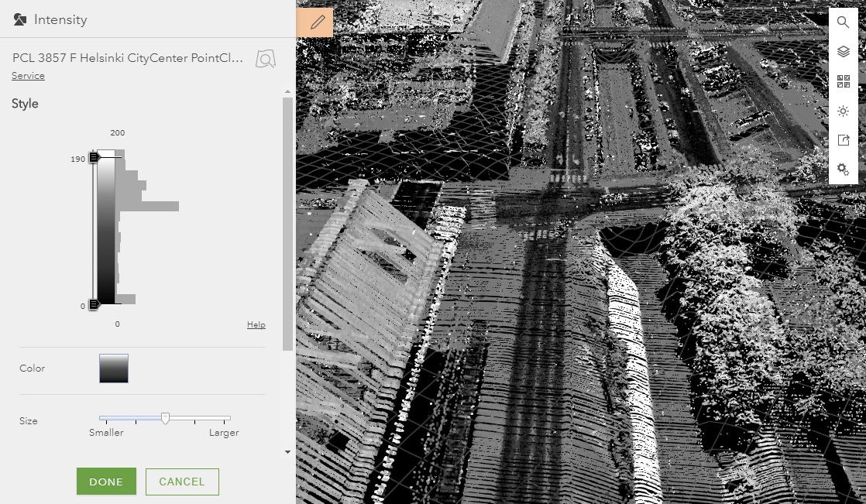Click the Size slider handle
This screenshot has width=866, height=504.
click(x=165, y=418)
